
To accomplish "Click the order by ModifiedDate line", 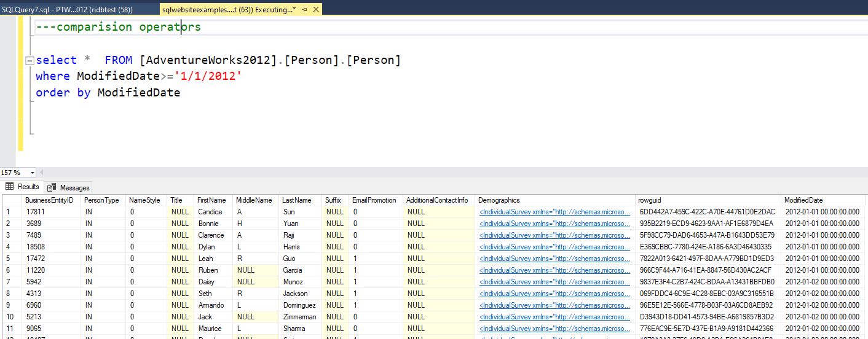I will click(108, 93).
